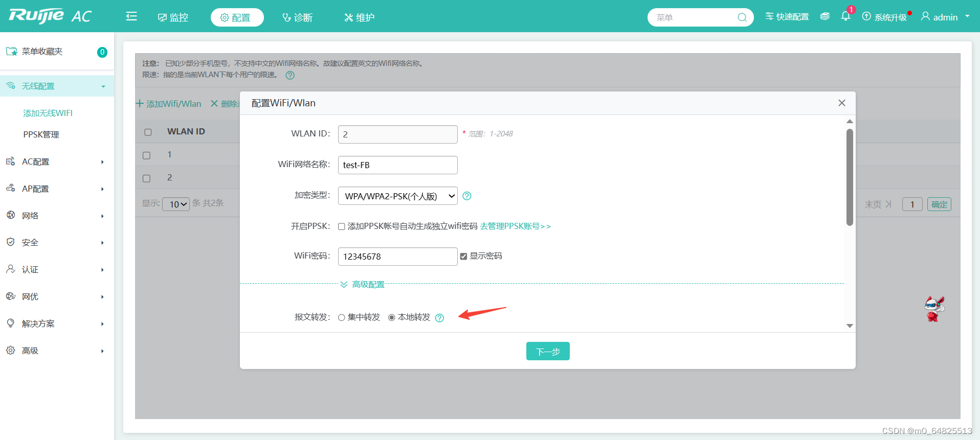Image resolution: width=980 pixels, height=440 pixels.
Task: Open the notification bell
Action: point(846,16)
